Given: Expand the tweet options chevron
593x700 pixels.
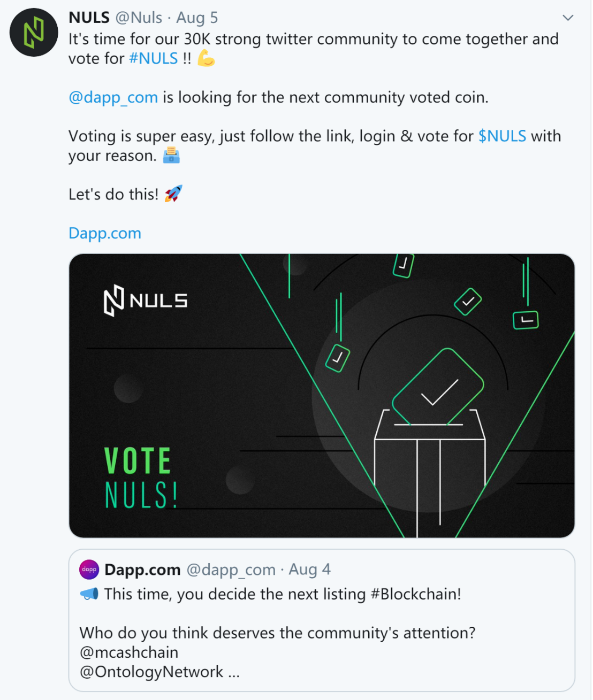Looking at the screenshot, I should [x=568, y=18].
